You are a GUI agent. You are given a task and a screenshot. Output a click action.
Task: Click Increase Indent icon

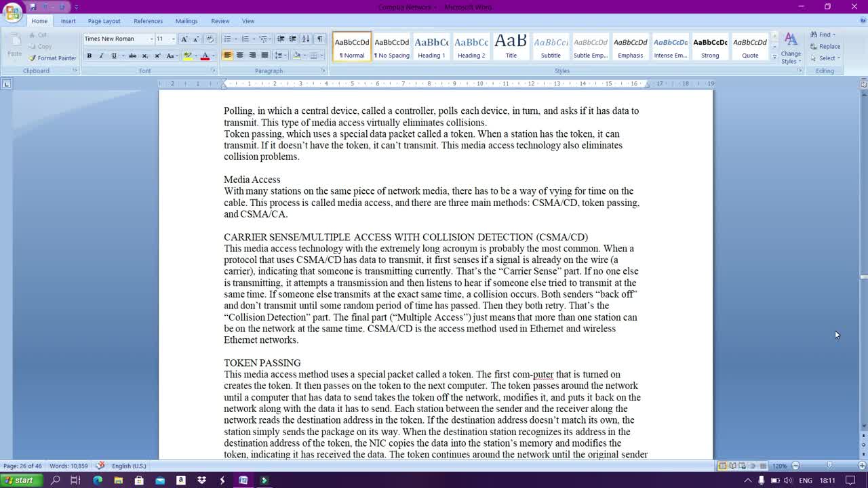click(x=292, y=39)
